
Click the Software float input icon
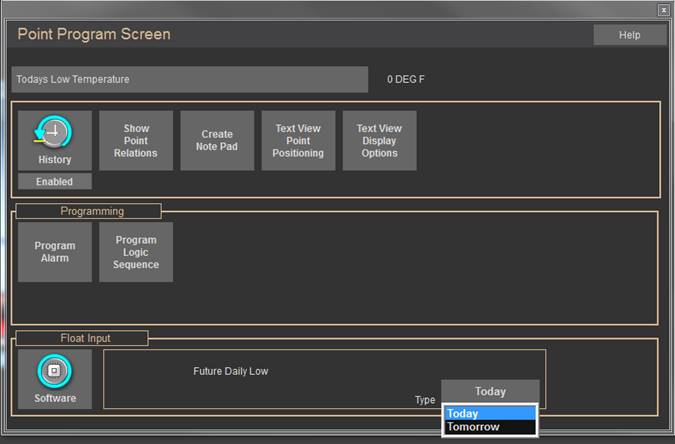55,373
